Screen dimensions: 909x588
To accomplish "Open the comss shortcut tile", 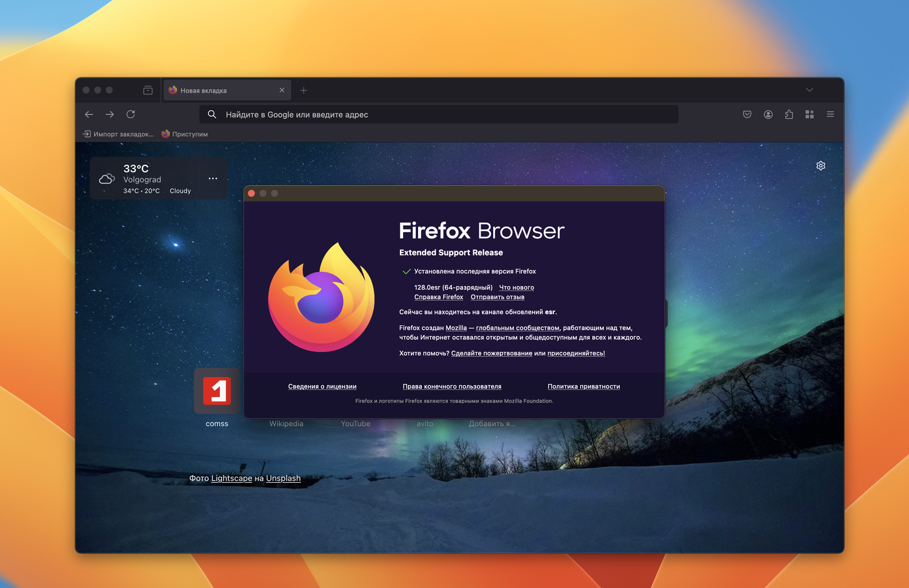I will pyautogui.click(x=217, y=391).
